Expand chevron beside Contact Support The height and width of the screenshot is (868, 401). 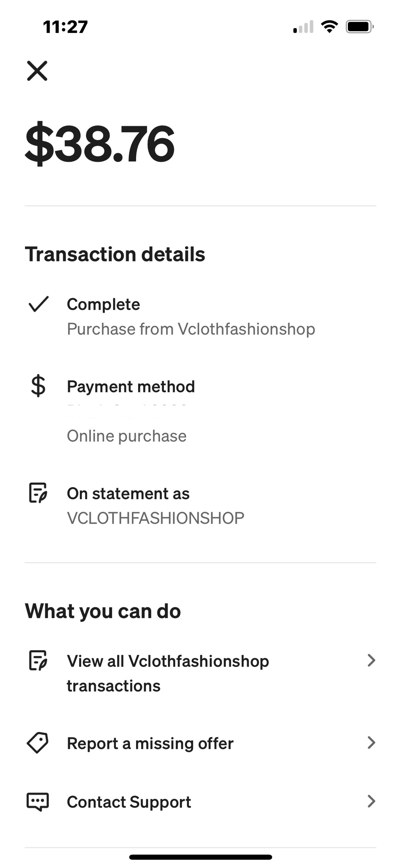point(371,801)
